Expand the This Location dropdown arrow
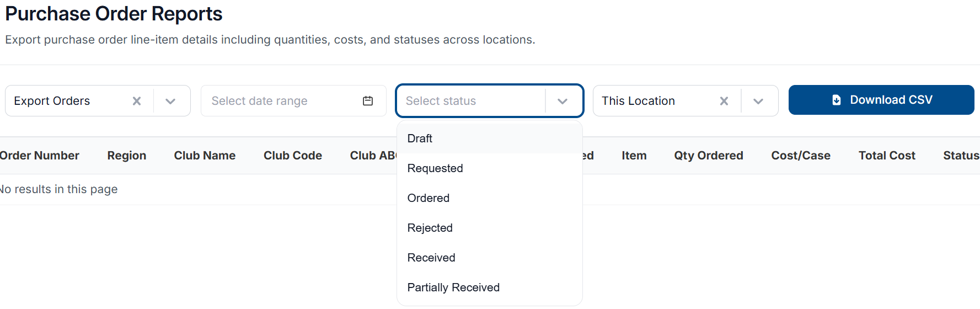 pyautogui.click(x=758, y=101)
